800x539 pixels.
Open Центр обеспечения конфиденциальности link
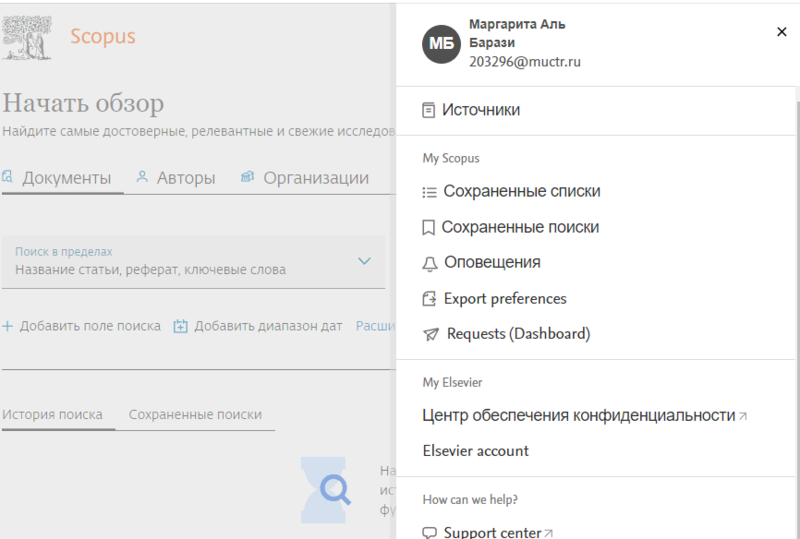click(579, 415)
